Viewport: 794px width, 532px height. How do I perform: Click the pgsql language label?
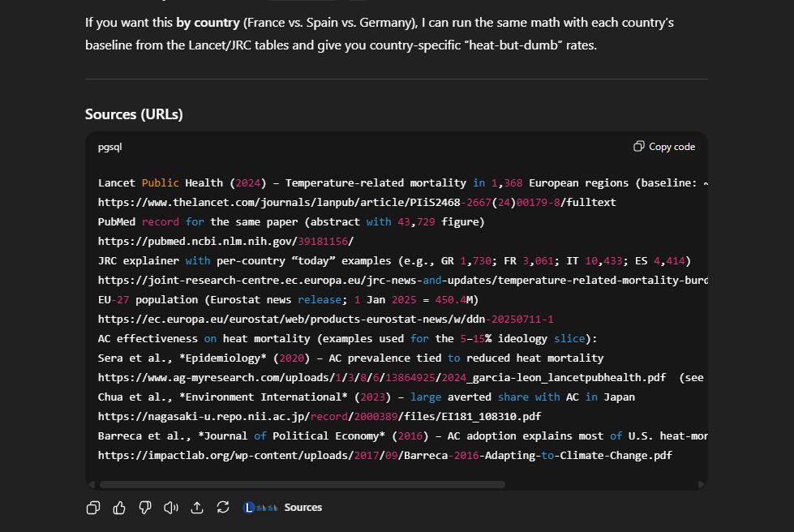pos(110,148)
